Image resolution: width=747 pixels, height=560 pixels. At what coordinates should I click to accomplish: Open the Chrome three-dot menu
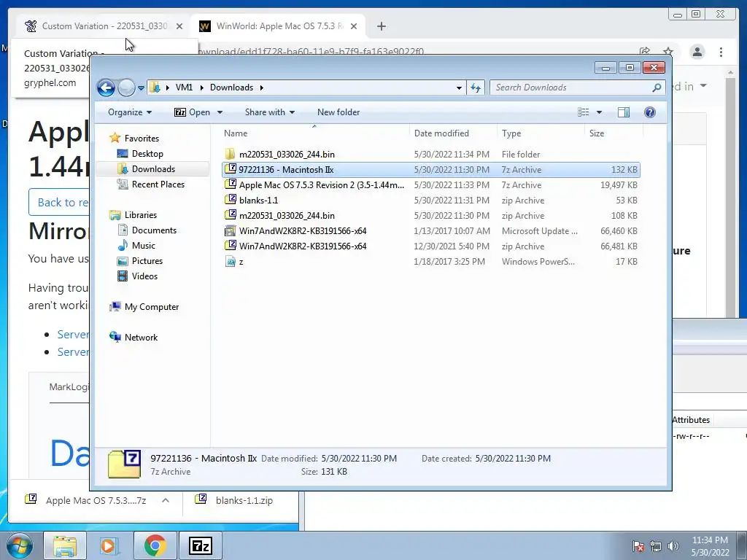coord(721,52)
